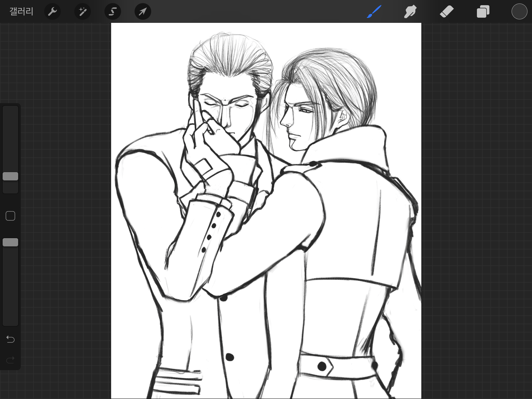Click the drawing canvas

[x=266, y=211]
